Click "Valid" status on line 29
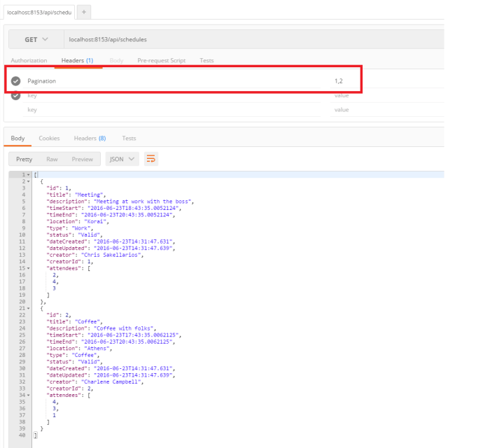Screen dimensions: 490x448 click(89, 362)
